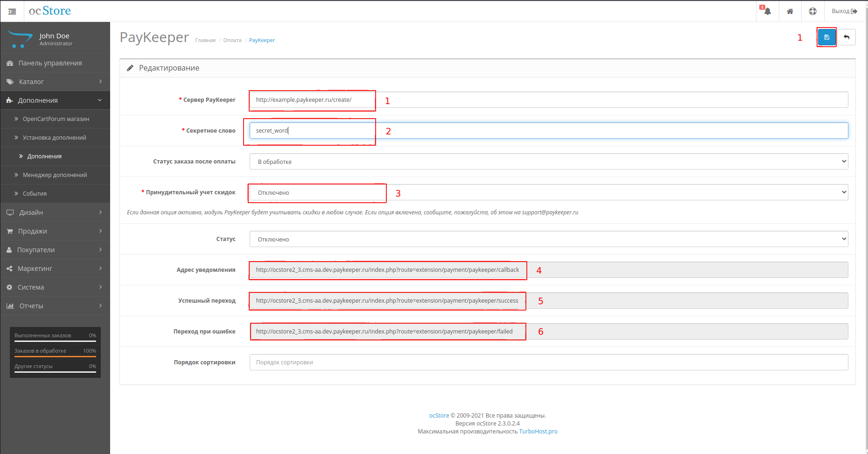Open the help lifebuoy icon
The image size is (868, 454).
[x=812, y=11]
